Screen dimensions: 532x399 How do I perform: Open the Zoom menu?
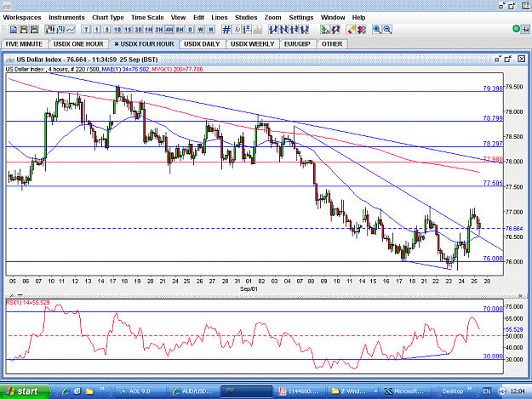[x=272, y=17]
